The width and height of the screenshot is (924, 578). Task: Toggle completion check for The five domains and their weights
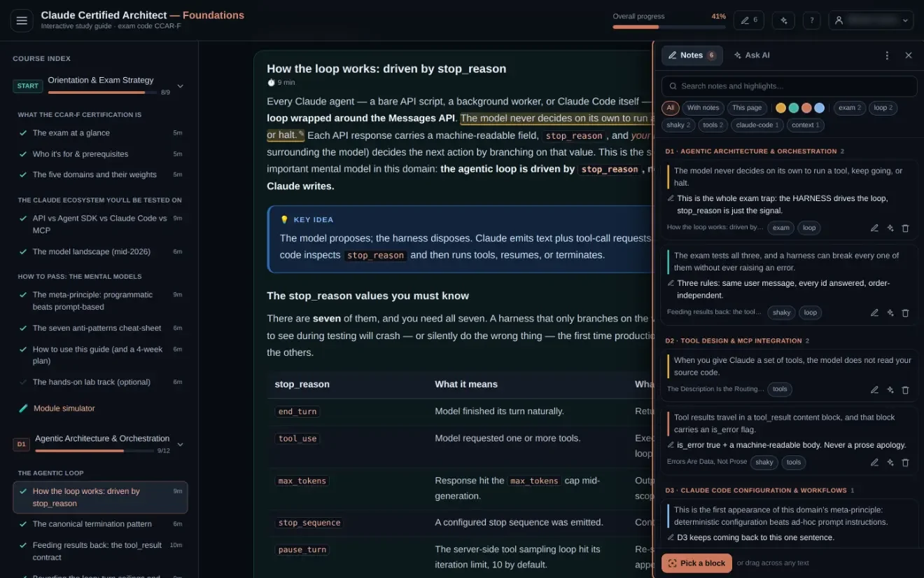pos(23,175)
